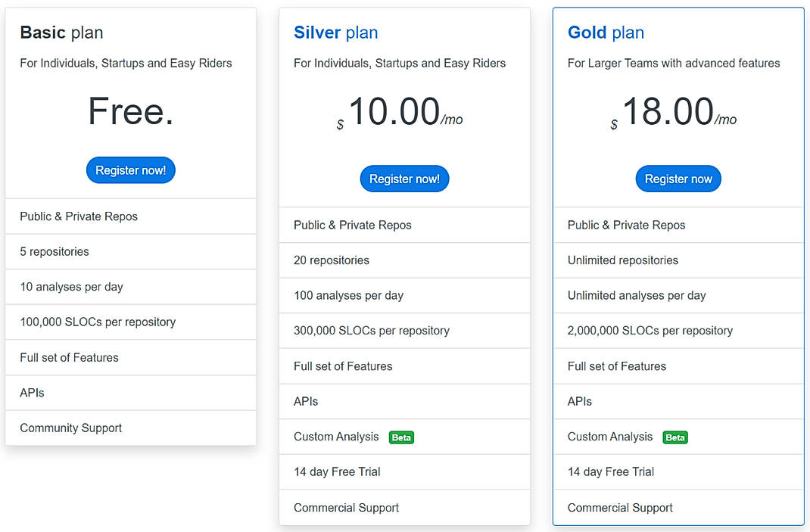Viewport: 810px width, 532px height.
Task: Select the 5 repositories row in Basic plan
Action: (55, 251)
